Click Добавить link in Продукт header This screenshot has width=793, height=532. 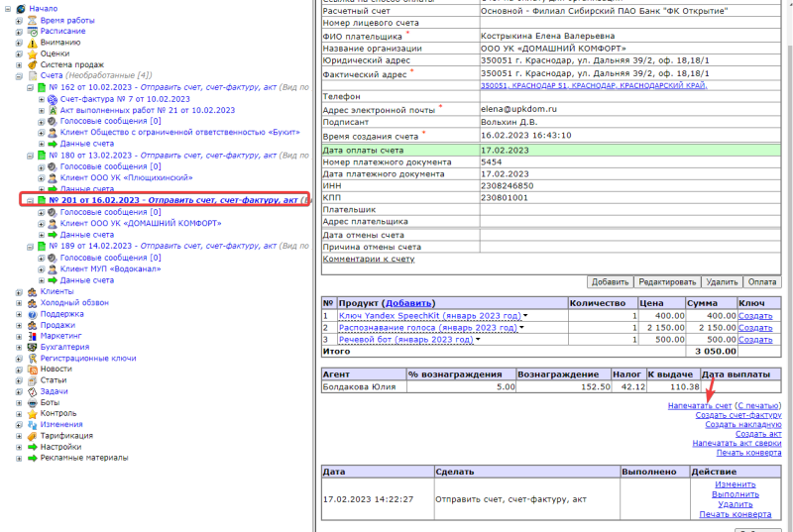pos(408,303)
